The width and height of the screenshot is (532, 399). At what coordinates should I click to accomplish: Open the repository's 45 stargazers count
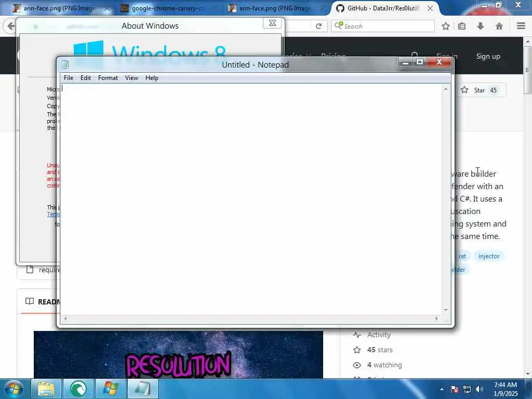click(494, 90)
